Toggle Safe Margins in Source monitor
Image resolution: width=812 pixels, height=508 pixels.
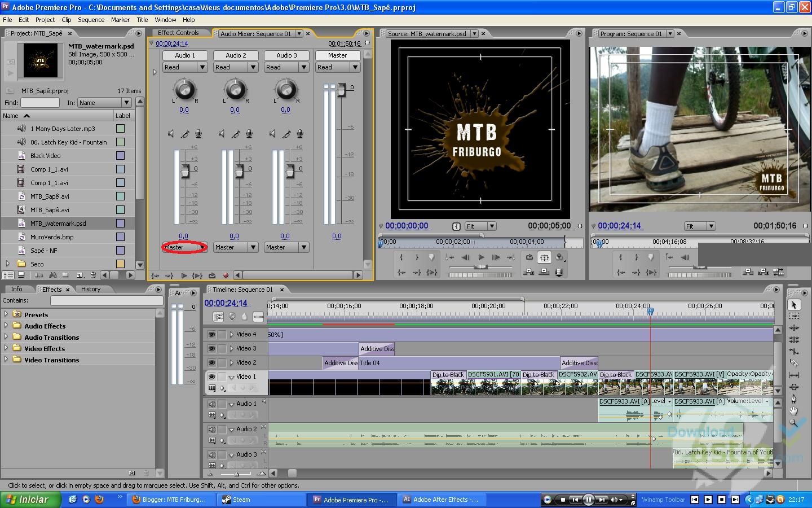[544, 257]
